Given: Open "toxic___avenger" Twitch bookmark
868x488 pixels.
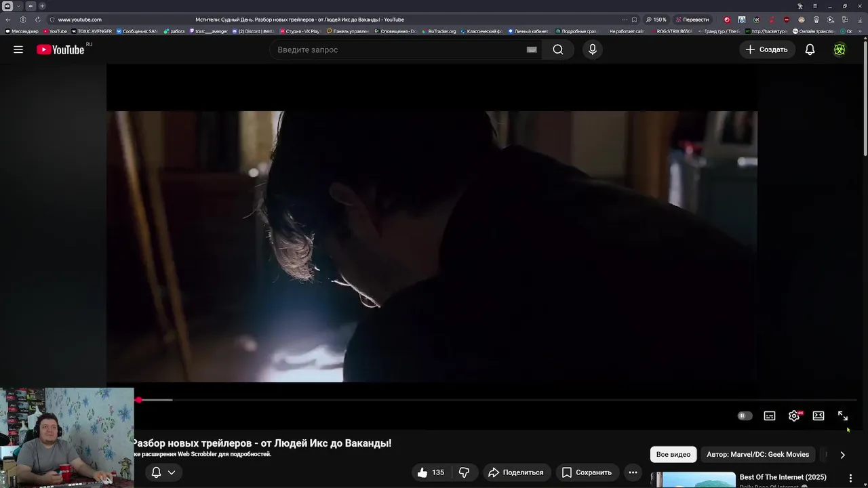Looking at the screenshot, I should point(209,31).
